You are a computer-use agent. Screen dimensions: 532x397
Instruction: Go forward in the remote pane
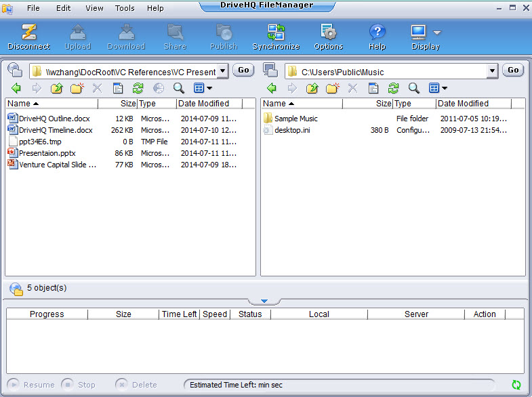tap(37, 88)
